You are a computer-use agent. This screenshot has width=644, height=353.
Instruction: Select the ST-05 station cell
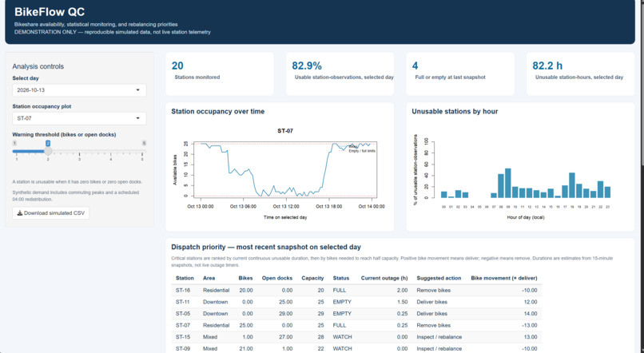(183, 314)
